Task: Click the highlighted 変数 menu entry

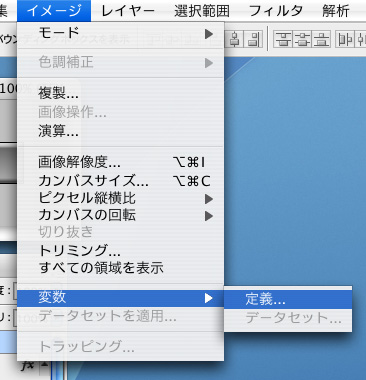Action: coord(121,298)
